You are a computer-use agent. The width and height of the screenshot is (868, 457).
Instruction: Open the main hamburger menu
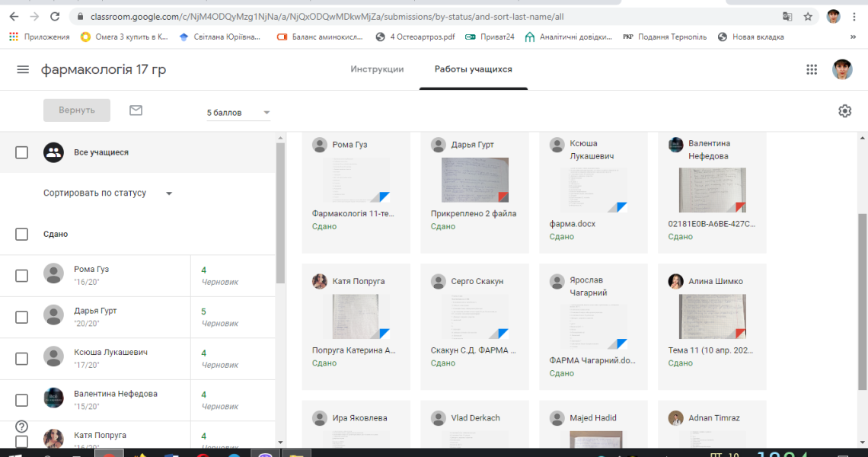point(23,69)
